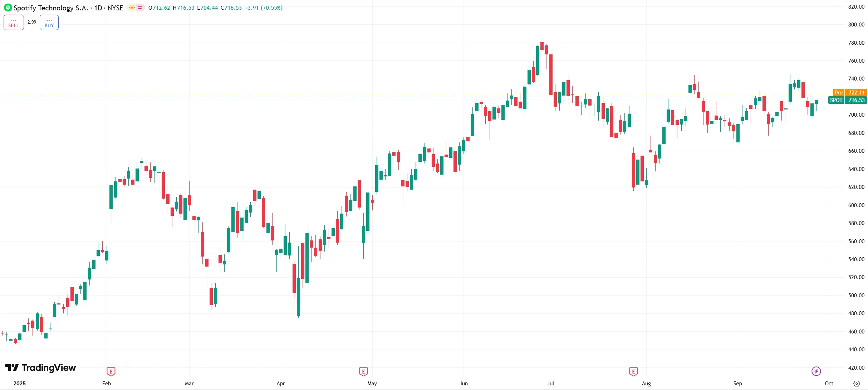
Task: Click the 800.00 price scale label
Action: [856, 25]
